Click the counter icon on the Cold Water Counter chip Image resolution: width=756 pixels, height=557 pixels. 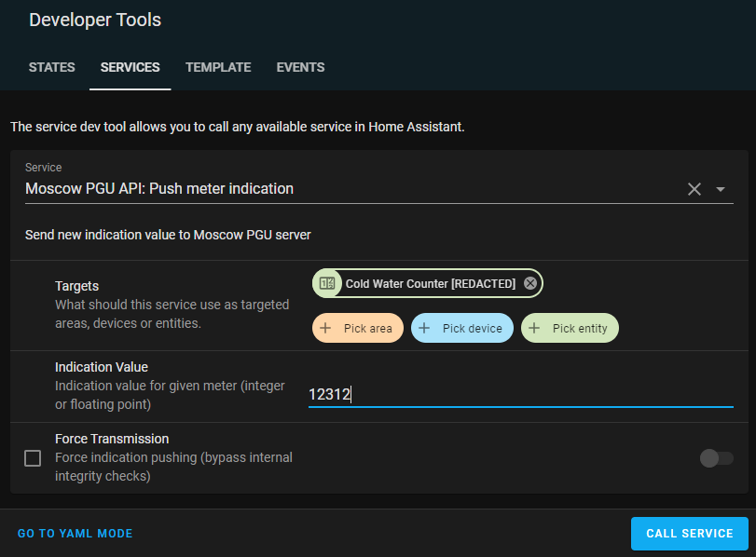(x=327, y=283)
